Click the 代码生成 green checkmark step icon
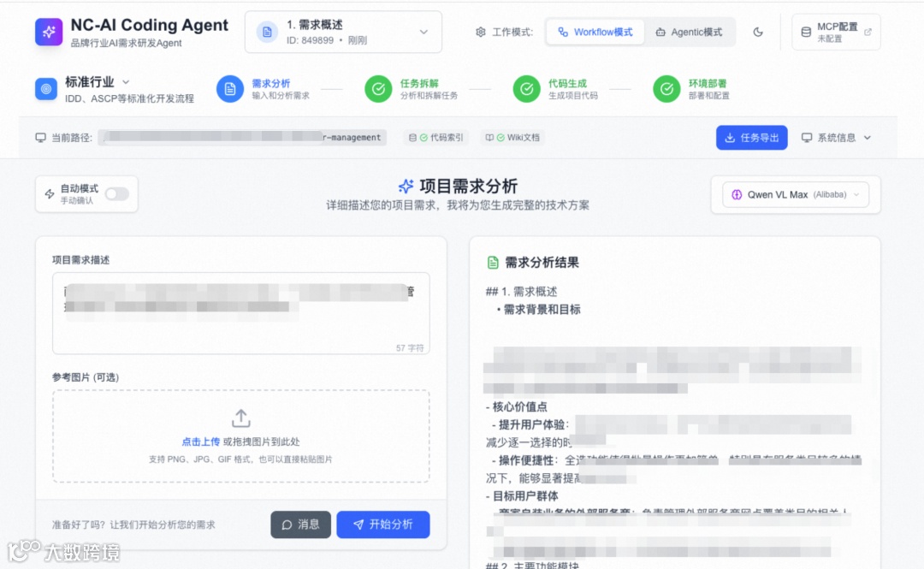This screenshot has height=569, width=924. click(x=526, y=89)
